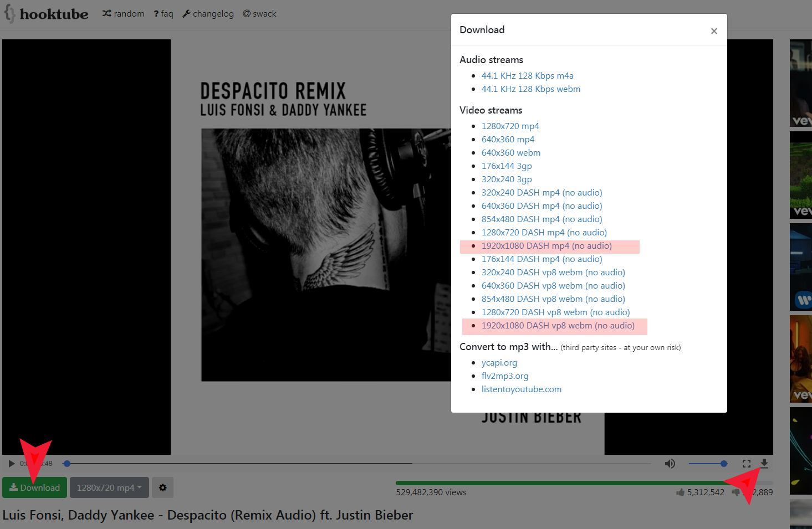Select the 44.1 KHz 128 Kbps m4a stream

pyautogui.click(x=527, y=76)
